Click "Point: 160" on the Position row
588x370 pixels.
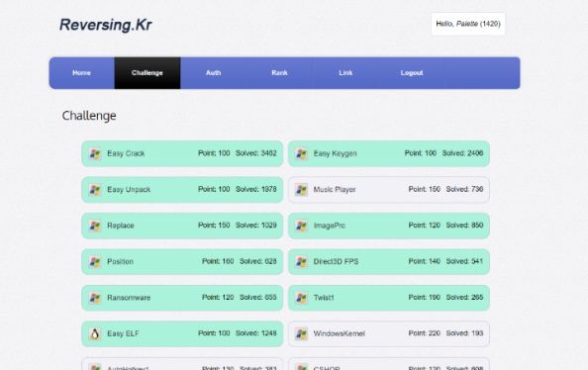click(218, 261)
